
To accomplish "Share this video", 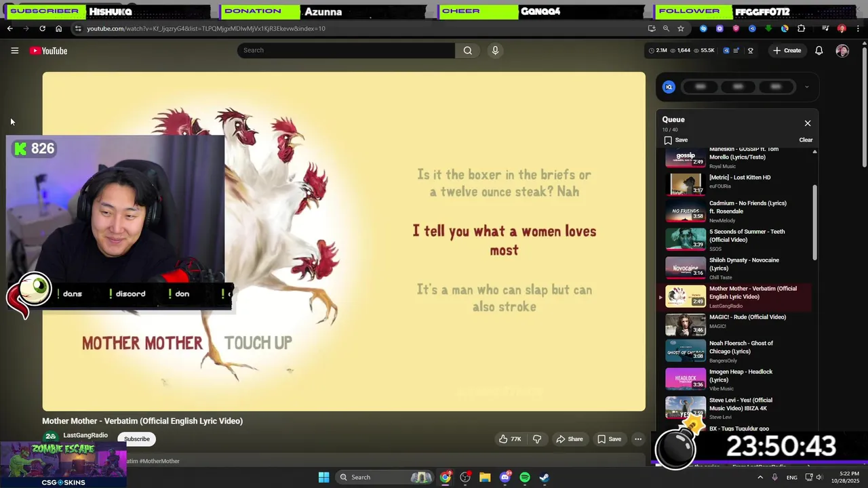I will pyautogui.click(x=570, y=439).
